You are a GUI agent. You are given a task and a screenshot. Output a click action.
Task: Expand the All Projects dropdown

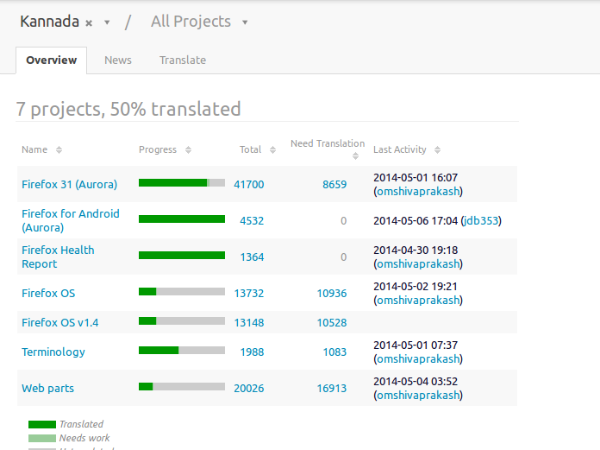coord(245,22)
